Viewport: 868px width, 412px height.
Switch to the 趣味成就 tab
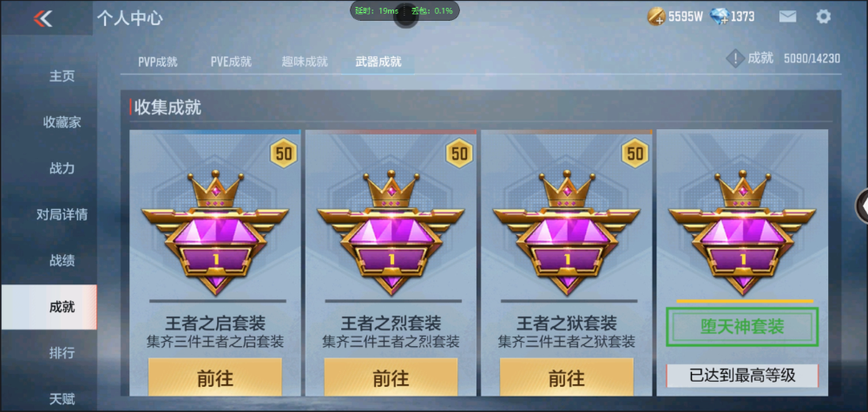click(x=305, y=62)
